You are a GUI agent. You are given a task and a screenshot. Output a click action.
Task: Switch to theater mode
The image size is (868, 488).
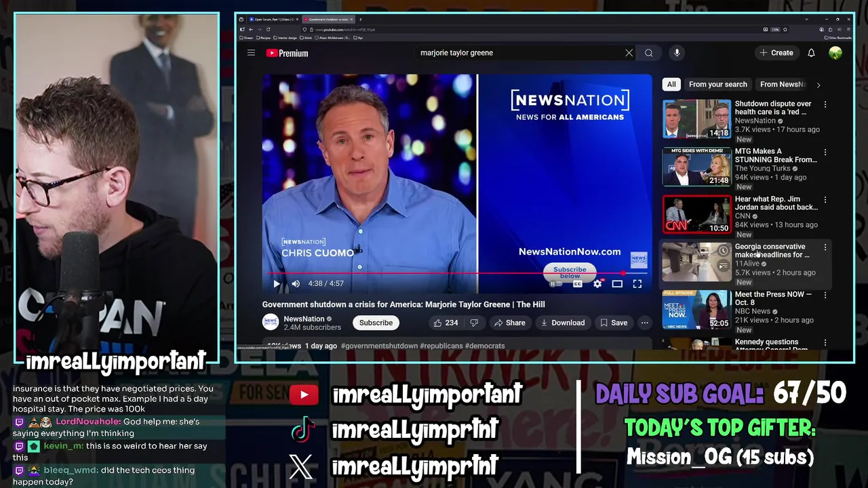(617, 284)
